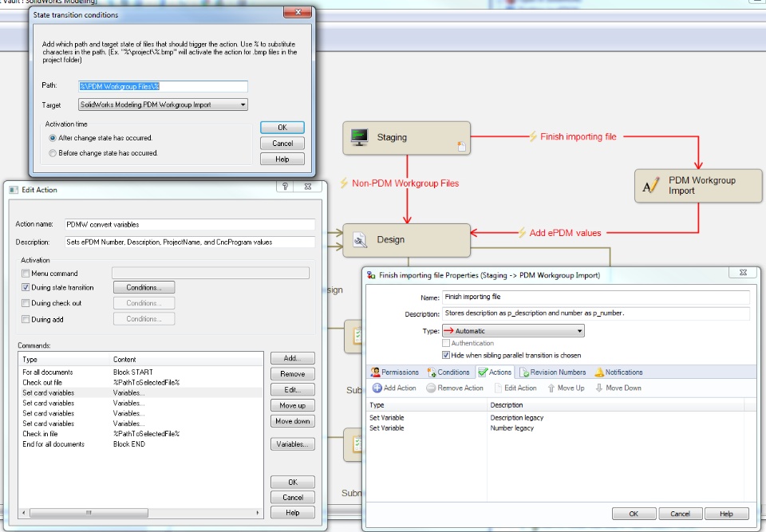
Task: Click the Remove command button
Action: point(293,374)
